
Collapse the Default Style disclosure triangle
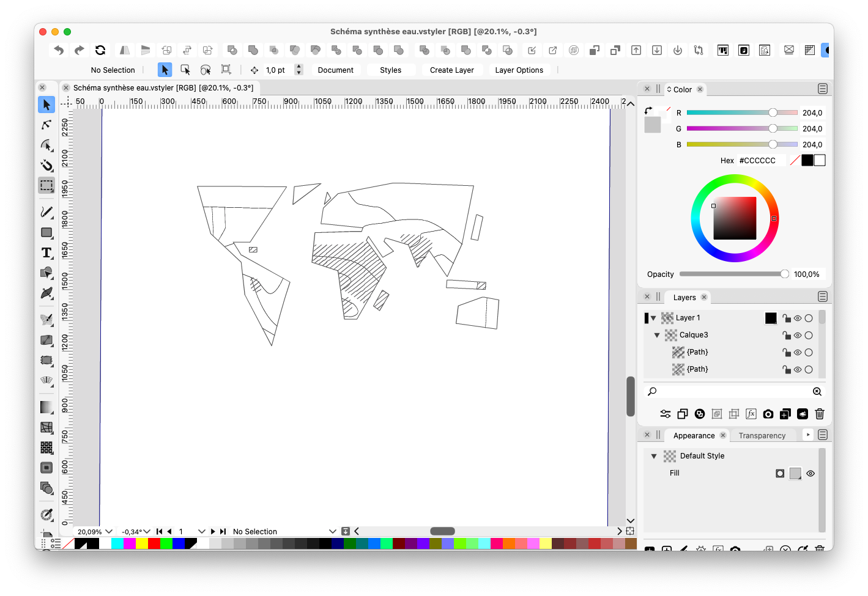[654, 456]
